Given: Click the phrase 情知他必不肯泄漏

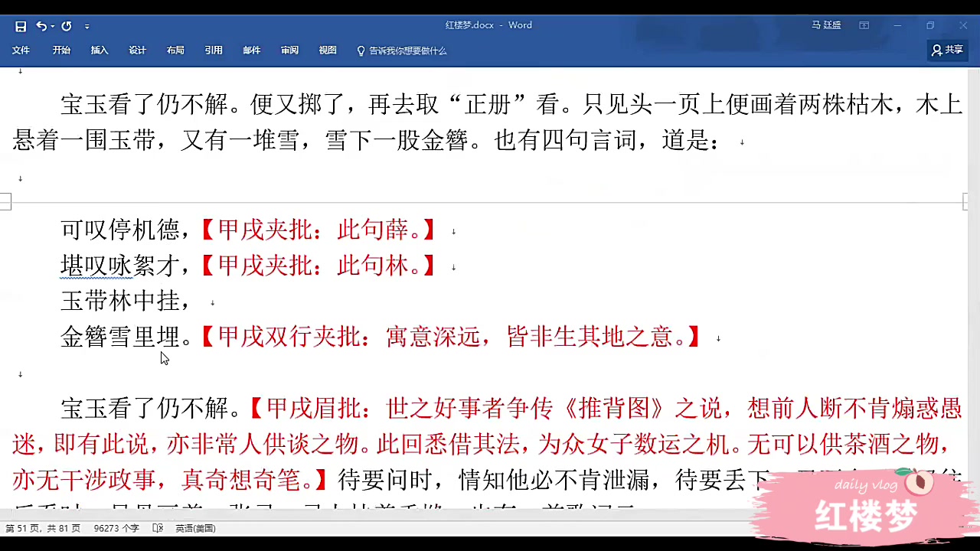Looking at the screenshot, I should point(554,480).
